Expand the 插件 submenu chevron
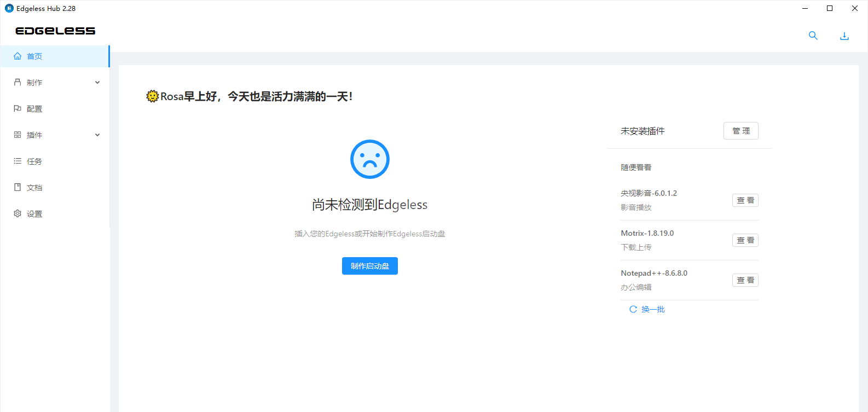 click(97, 135)
